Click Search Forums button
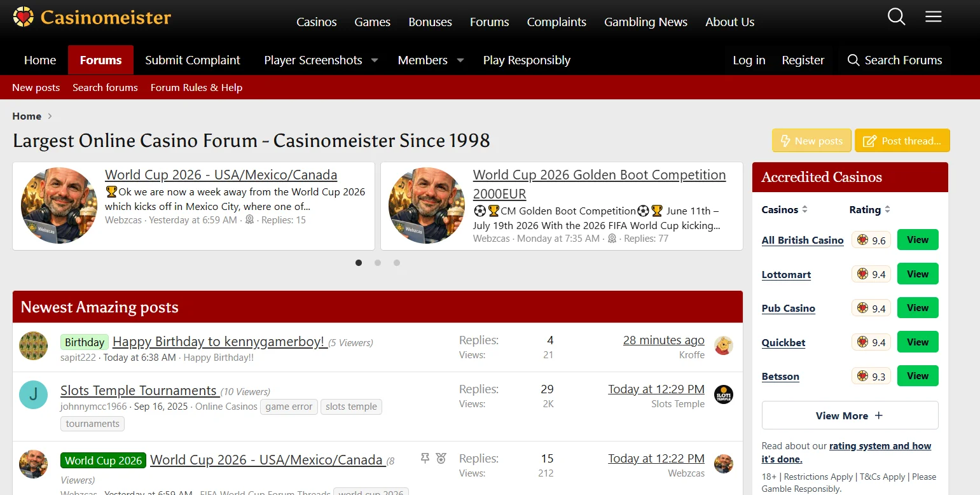This screenshot has width=980, height=495. [894, 60]
